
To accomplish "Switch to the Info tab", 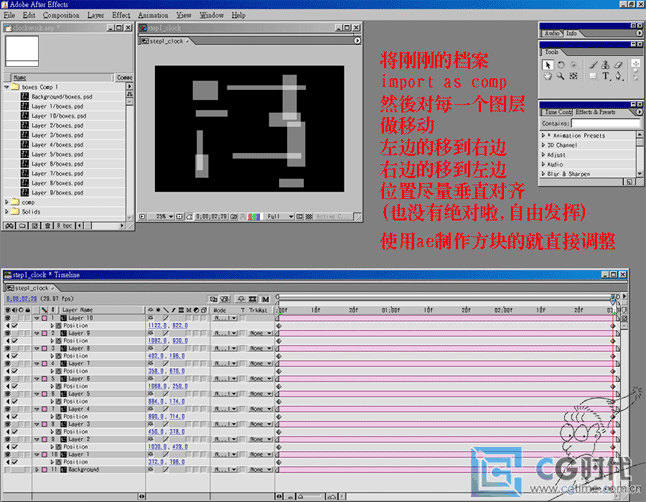I will (571, 33).
